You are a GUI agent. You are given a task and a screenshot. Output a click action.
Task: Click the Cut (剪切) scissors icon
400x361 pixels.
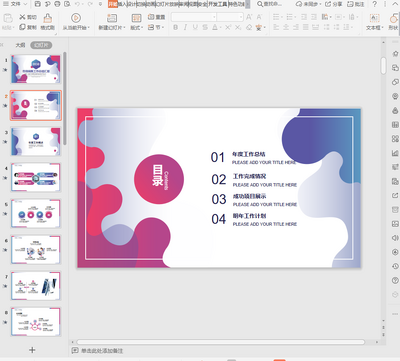pyautogui.click(x=22, y=17)
